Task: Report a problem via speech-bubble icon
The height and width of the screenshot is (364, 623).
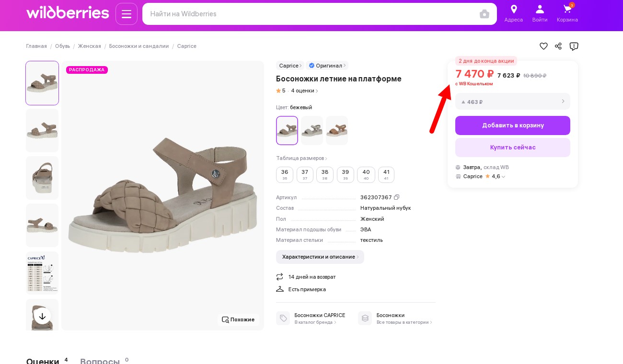Action: [574, 46]
